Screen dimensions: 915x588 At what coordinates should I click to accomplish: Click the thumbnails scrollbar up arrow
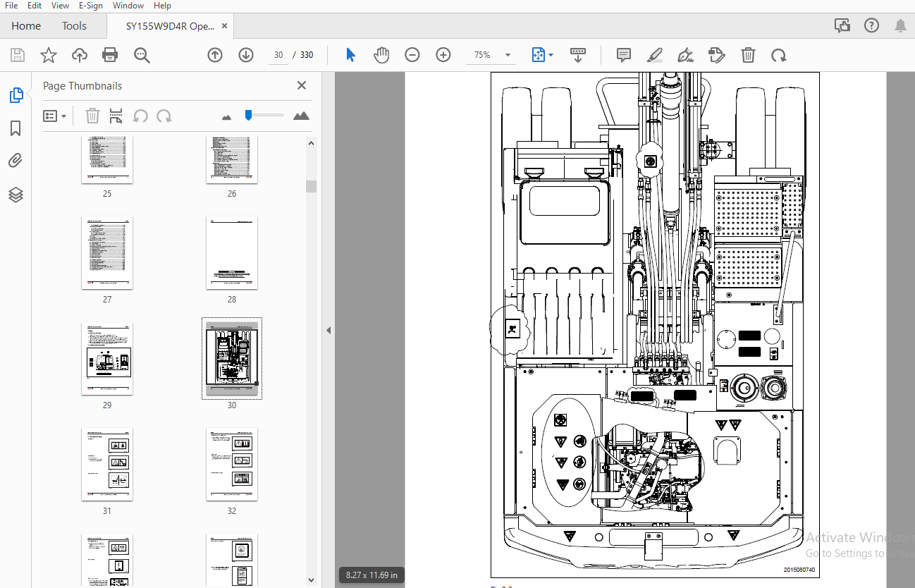311,143
